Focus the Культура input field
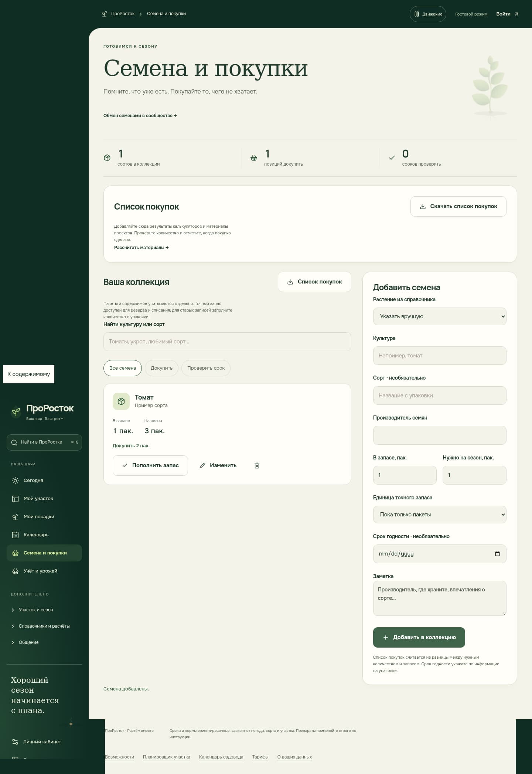The width and height of the screenshot is (532, 774). pyautogui.click(x=440, y=356)
